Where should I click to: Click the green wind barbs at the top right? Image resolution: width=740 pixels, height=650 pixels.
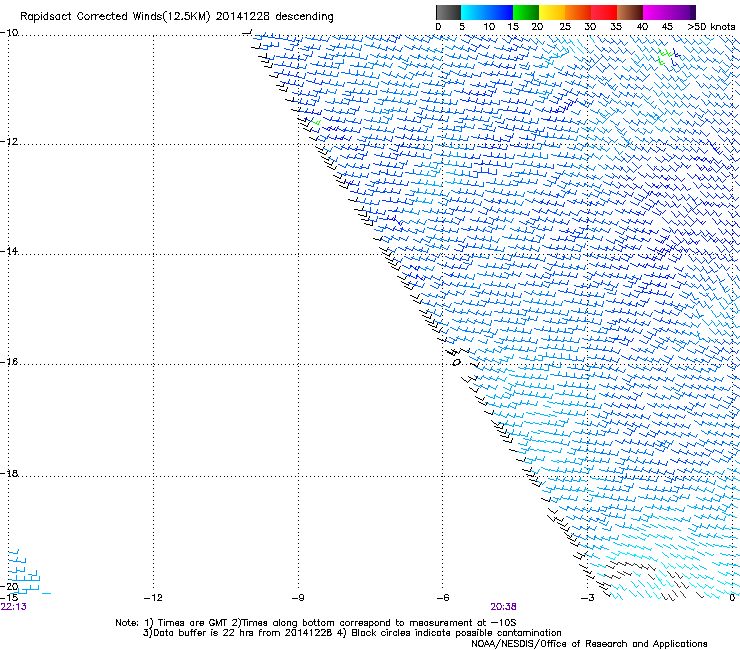(665, 56)
